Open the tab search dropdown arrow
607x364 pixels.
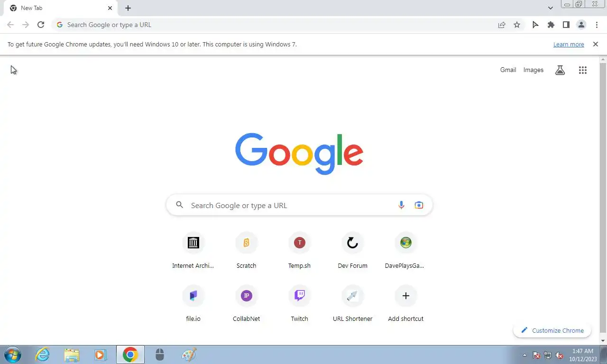click(551, 8)
